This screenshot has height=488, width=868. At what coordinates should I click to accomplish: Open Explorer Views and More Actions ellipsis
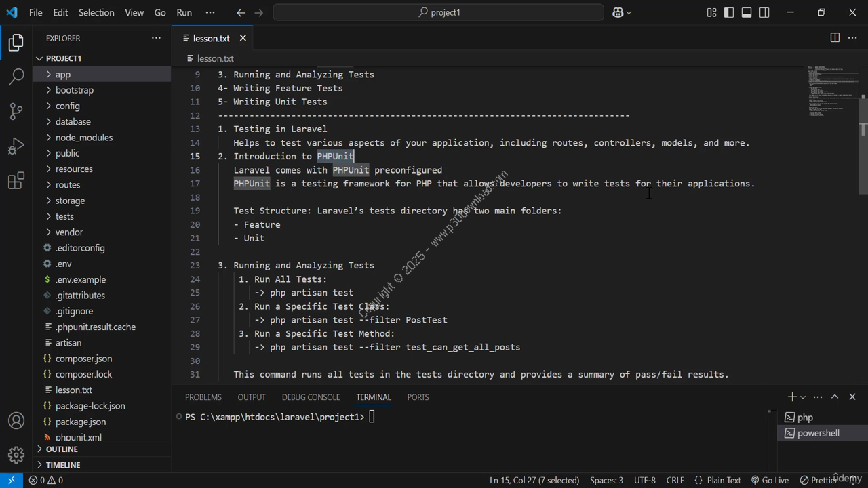(x=156, y=38)
